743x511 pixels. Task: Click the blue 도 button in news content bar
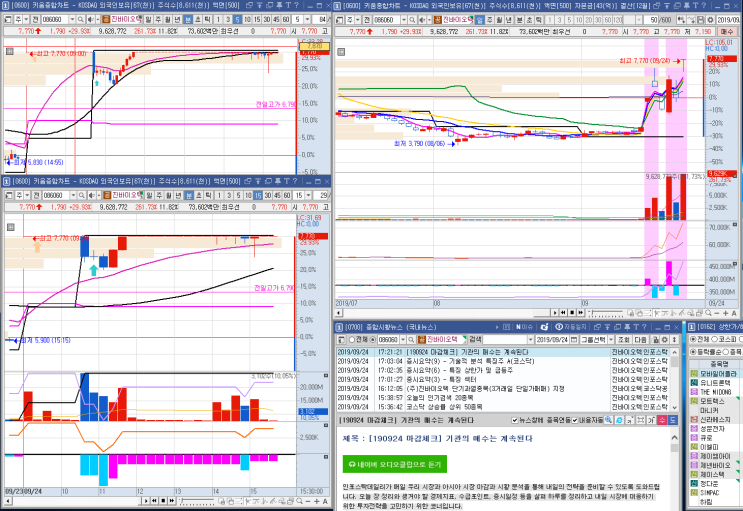[x=673, y=420]
